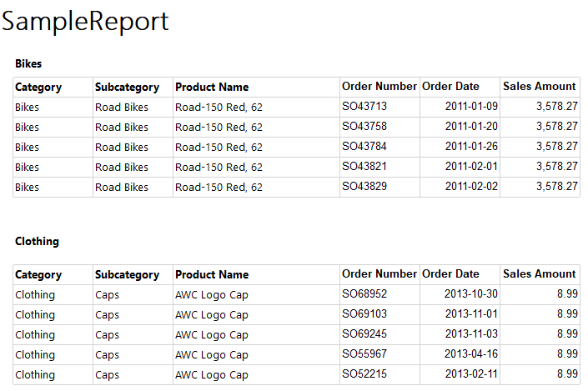Select the 2011-01-20 order date cell
The width and height of the screenshot is (588, 391).
pyautogui.click(x=471, y=127)
